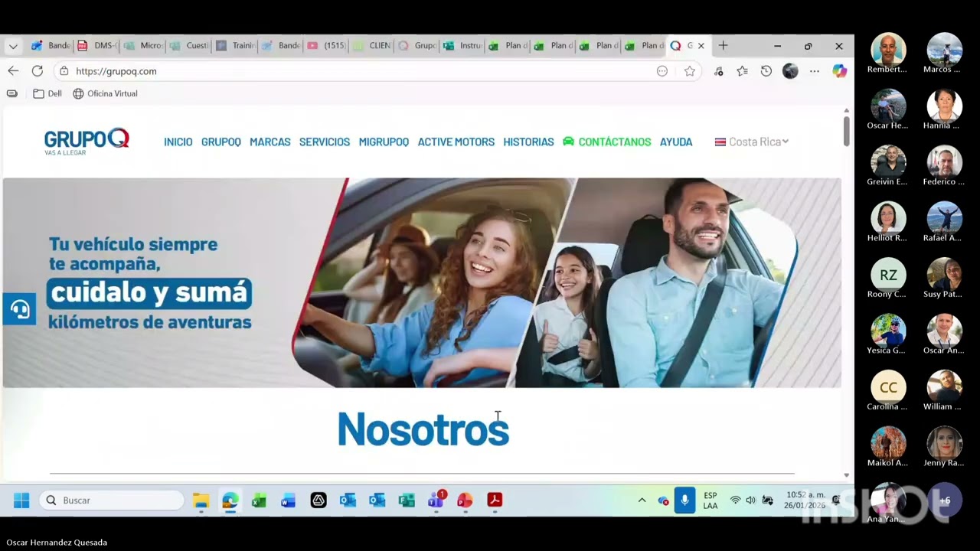Reload the grupoq.com page
The width and height of the screenshot is (980, 551).
pos(37,71)
